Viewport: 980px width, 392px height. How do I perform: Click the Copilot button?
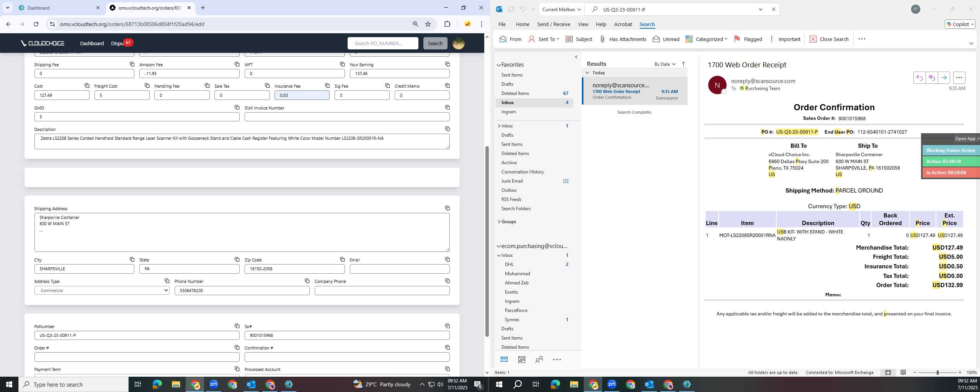[960, 24]
